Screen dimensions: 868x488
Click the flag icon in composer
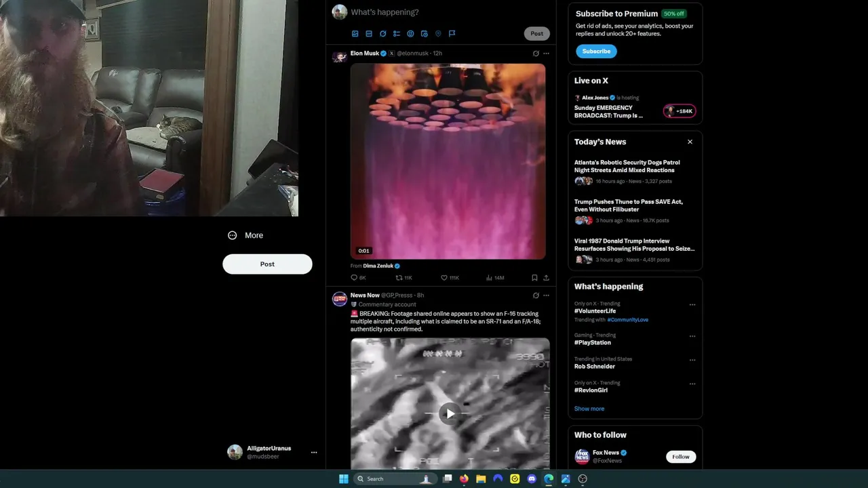(452, 33)
